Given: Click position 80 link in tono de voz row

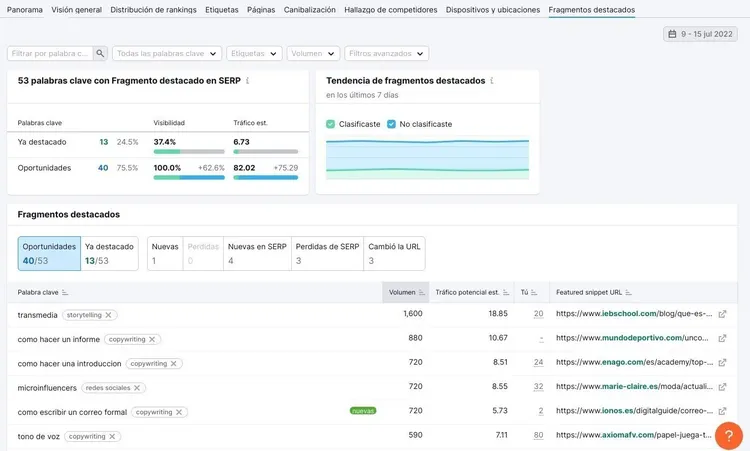Looking at the screenshot, I should pyautogui.click(x=539, y=435).
